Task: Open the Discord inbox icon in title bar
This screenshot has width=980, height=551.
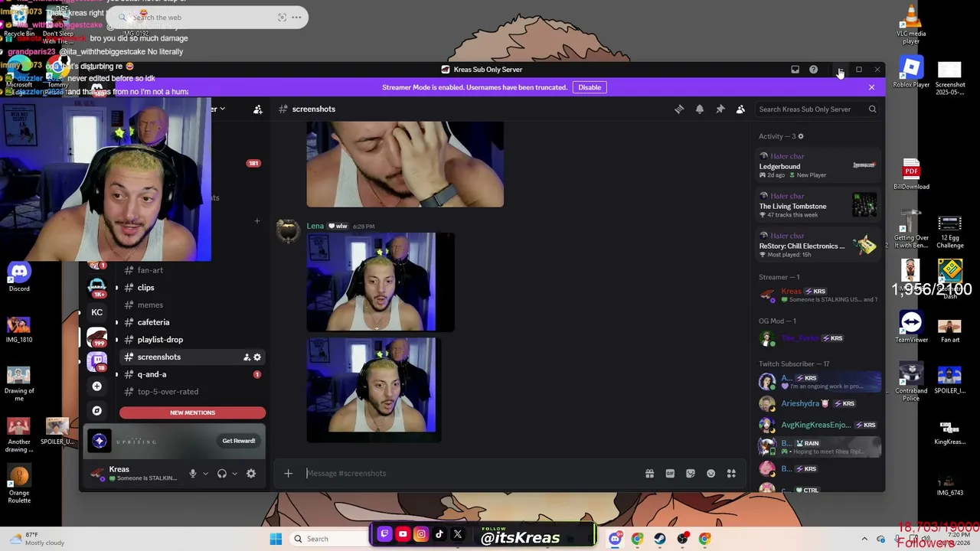Action: coord(795,70)
